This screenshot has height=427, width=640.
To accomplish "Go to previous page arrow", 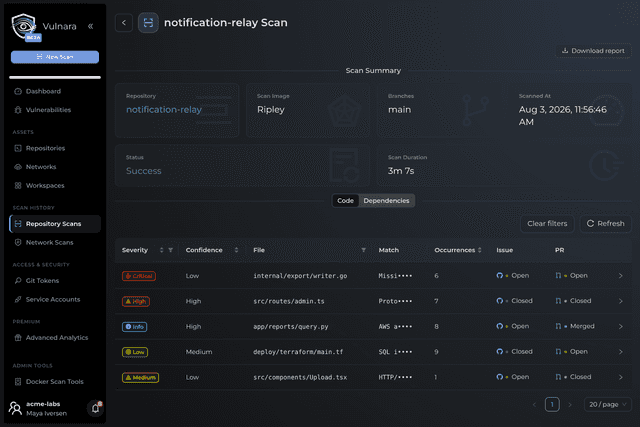I will (x=534, y=405).
